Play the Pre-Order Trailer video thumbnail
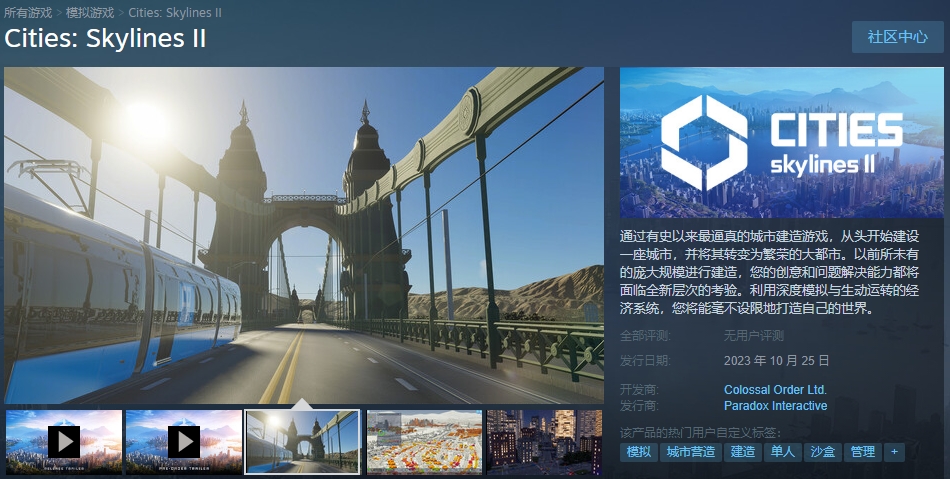This screenshot has height=479, width=950. pos(184,442)
